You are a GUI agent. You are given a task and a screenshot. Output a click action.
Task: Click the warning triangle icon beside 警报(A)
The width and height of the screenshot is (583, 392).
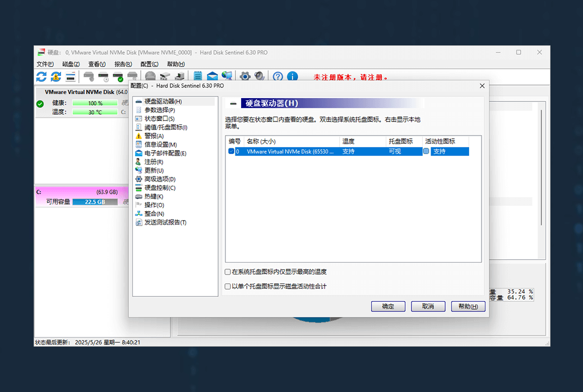[x=138, y=136]
